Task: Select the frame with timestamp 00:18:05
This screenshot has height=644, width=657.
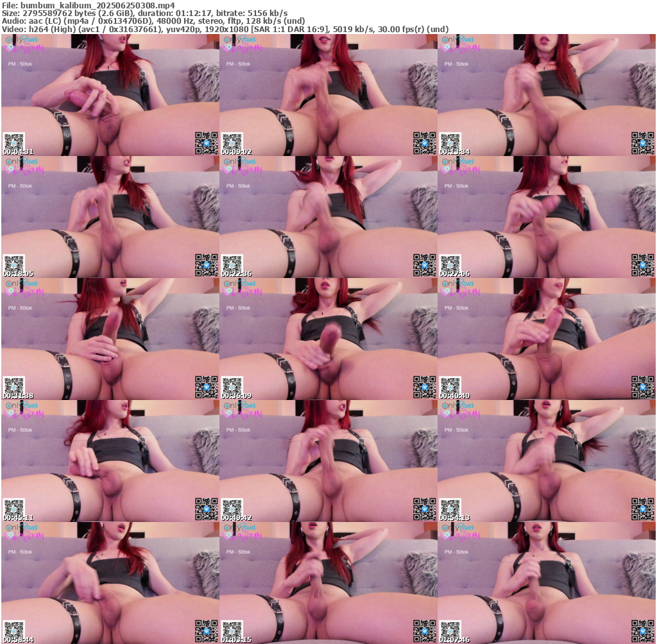Action: (110, 216)
